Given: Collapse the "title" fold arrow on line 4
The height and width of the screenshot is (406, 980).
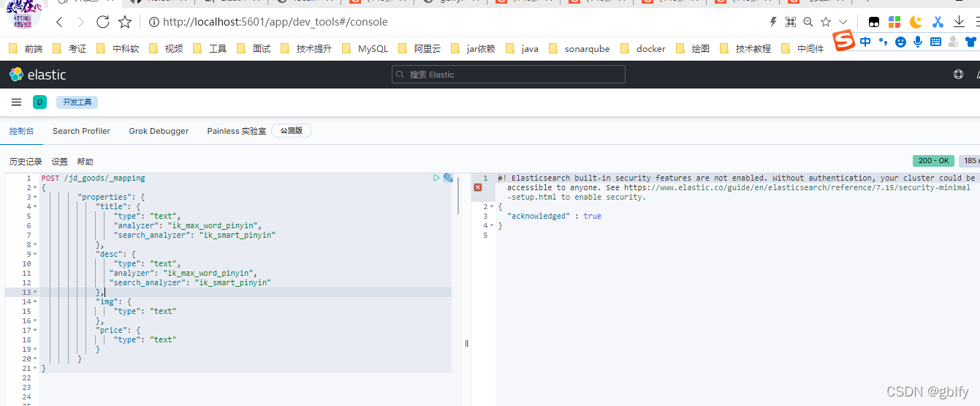Looking at the screenshot, I should pos(35,207).
